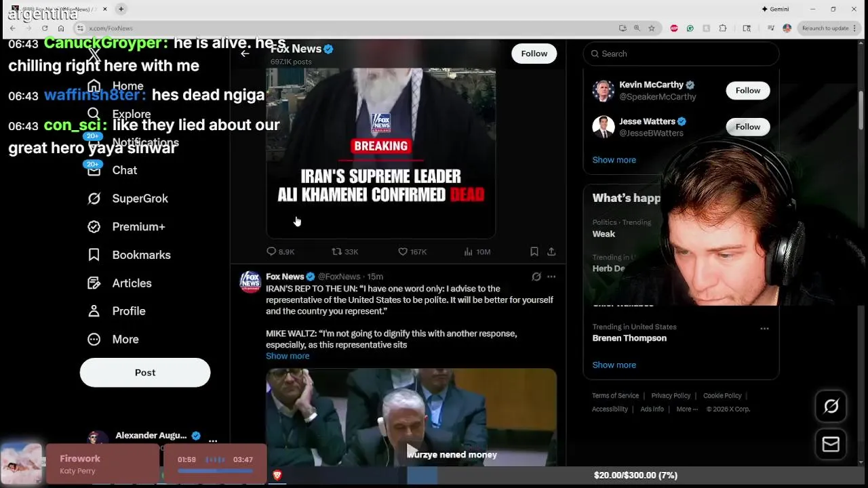The width and height of the screenshot is (868, 488).
Task: Open the Weak politics trend
Action: pyautogui.click(x=604, y=234)
